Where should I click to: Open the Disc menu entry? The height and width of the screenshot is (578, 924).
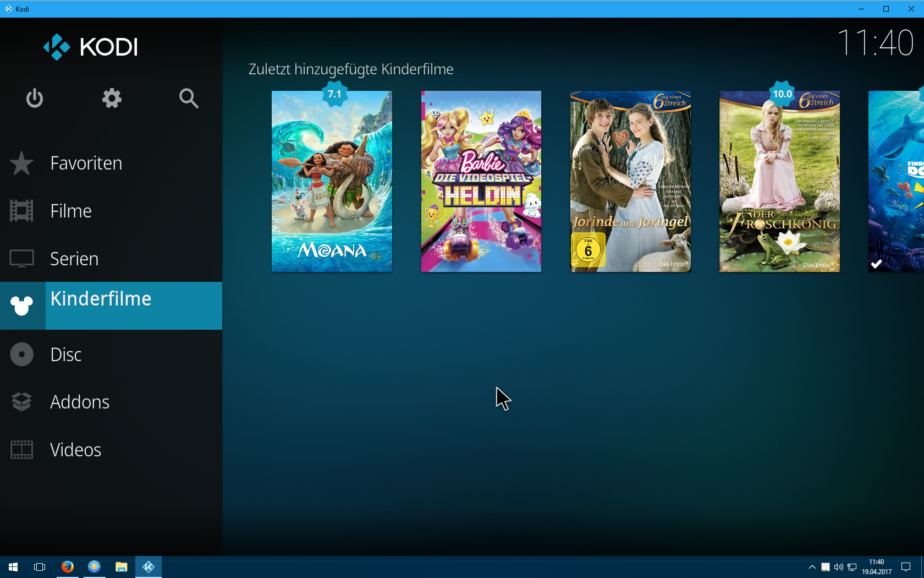111,355
